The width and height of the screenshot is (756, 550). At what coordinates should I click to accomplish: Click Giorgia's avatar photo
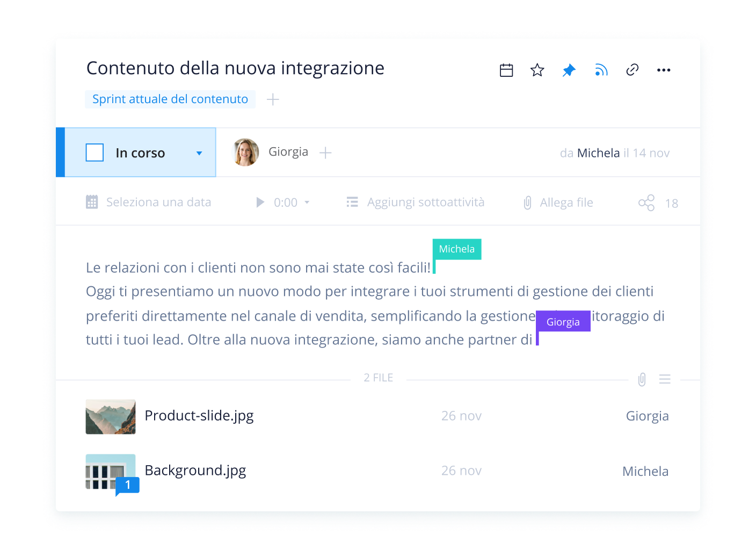pyautogui.click(x=245, y=153)
